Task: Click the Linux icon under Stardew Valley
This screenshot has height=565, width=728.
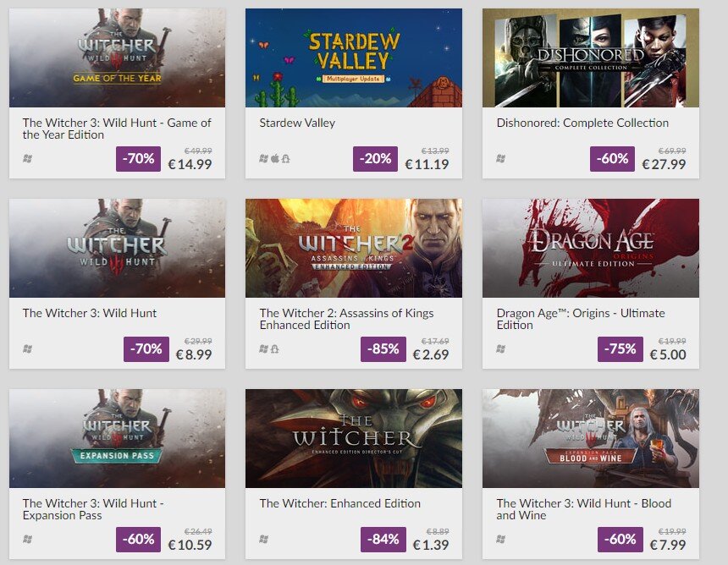Action: click(285, 159)
